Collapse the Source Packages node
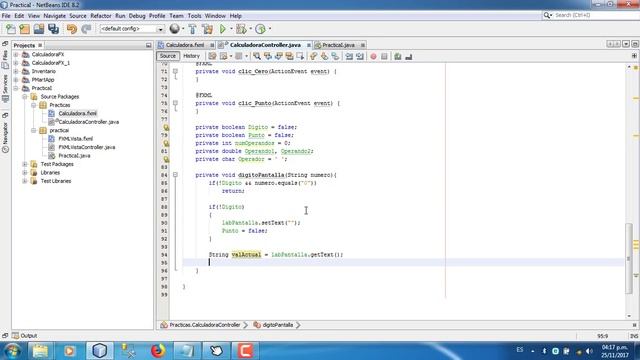Image resolution: width=640 pixels, height=360 pixels. click(25, 97)
